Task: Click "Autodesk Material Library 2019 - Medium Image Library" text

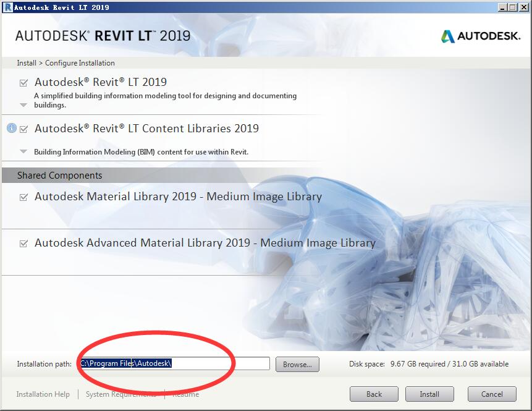Action: (178, 196)
